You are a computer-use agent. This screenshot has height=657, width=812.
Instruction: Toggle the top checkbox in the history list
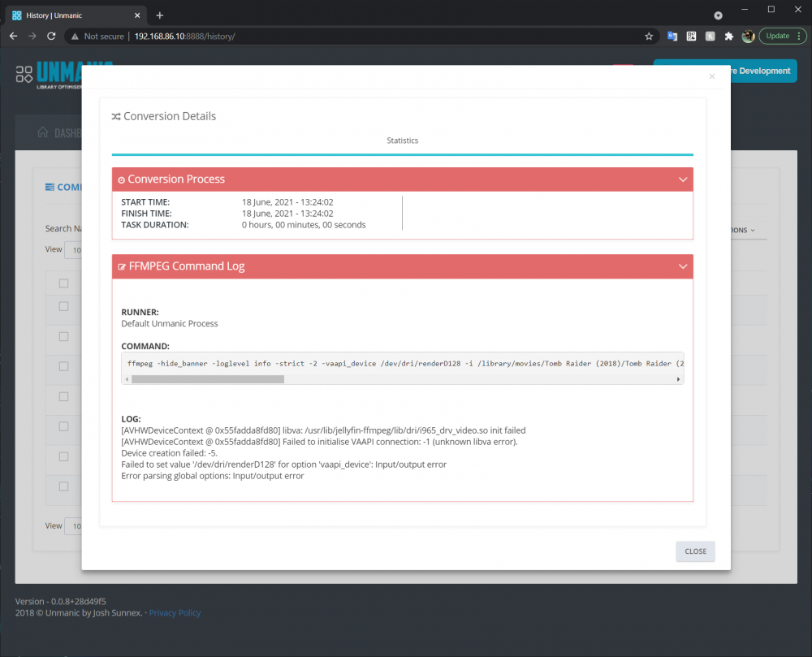pos(63,283)
